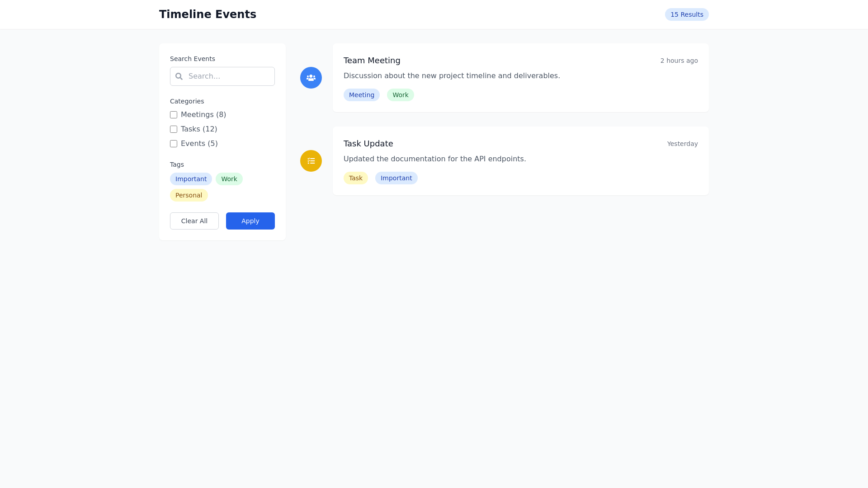Click the Work tag on Team Meeting card

400,95
